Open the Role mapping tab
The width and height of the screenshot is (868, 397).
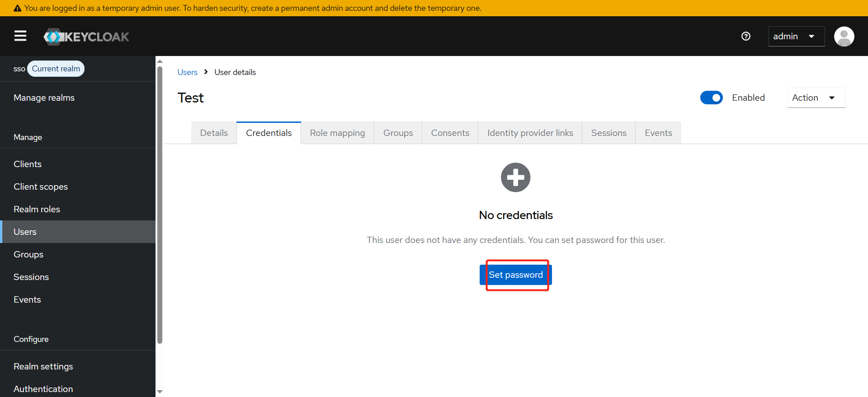(337, 133)
